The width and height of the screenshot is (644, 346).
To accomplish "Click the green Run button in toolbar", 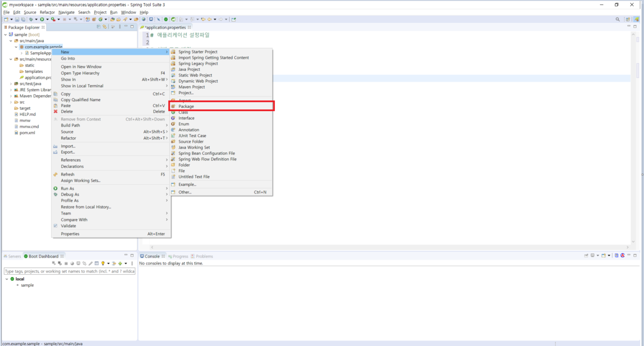I will (42, 19).
